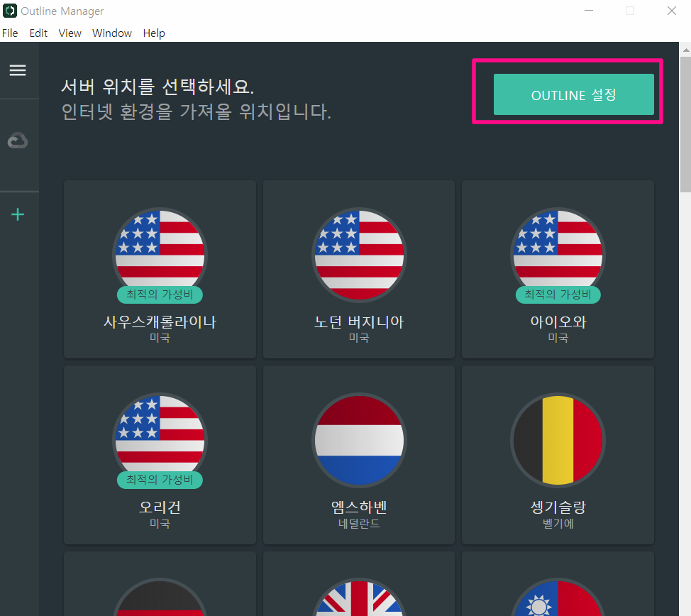
Task: Select the Google Cloud provider icon
Action: [18, 141]
